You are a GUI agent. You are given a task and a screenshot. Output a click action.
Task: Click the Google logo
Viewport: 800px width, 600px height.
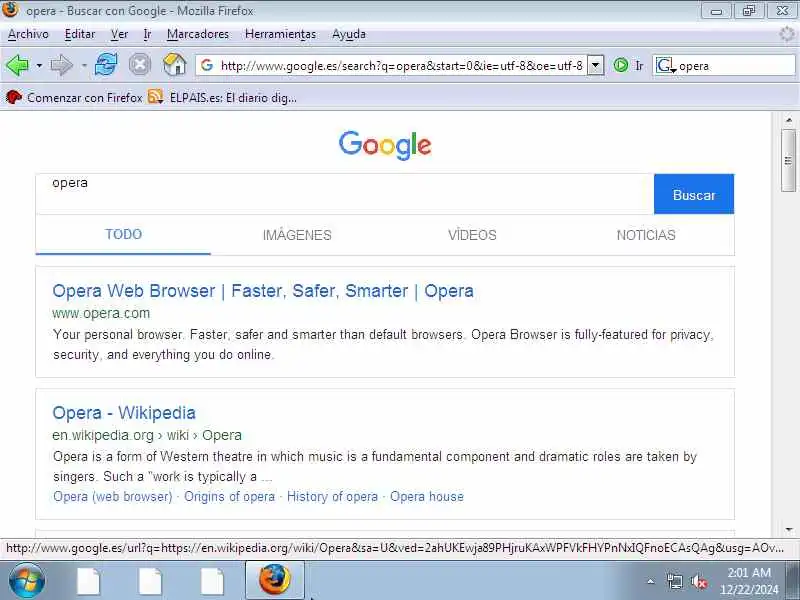[x=385, y=144]
